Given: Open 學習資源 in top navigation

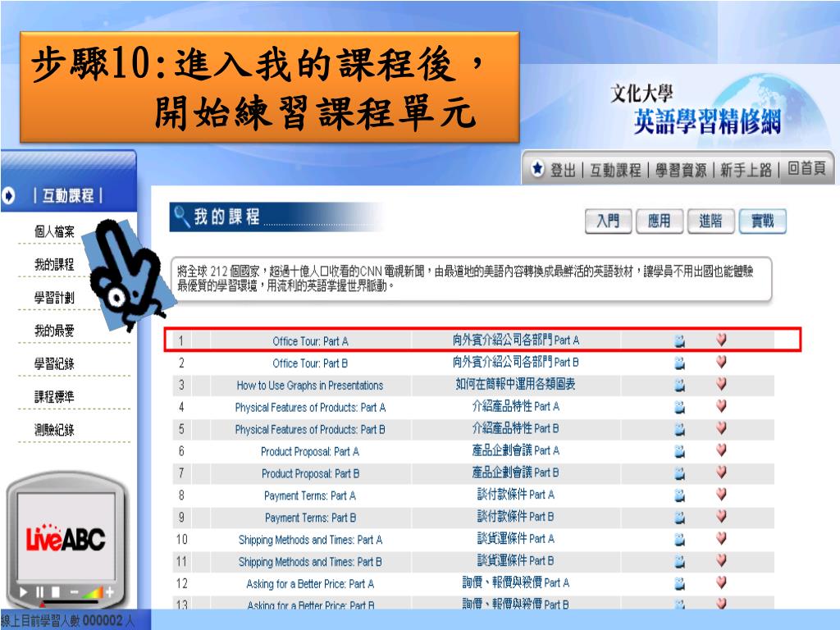Looking at the screenshot, I should click(681, 170).
